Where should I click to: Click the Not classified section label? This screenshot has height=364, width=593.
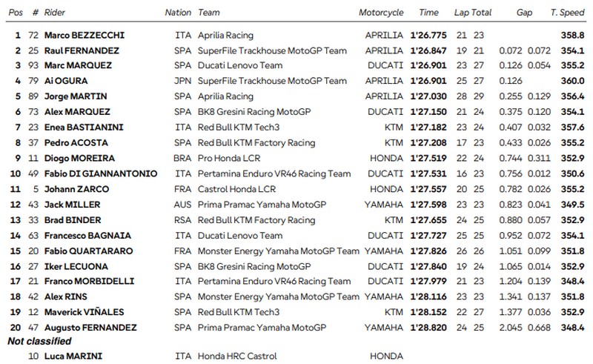pyautogui.click(x=39, y=341)
